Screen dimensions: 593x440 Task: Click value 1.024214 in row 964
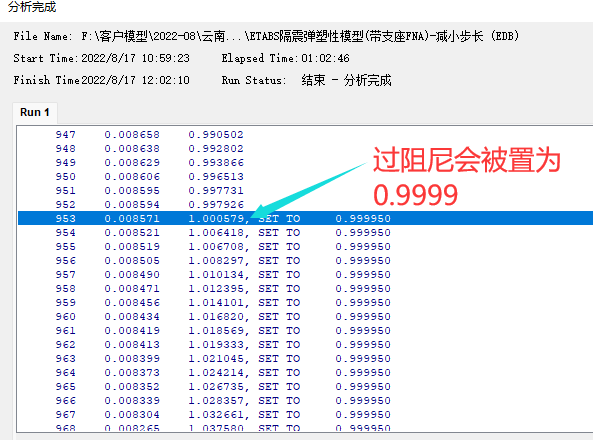coord(216,373)
